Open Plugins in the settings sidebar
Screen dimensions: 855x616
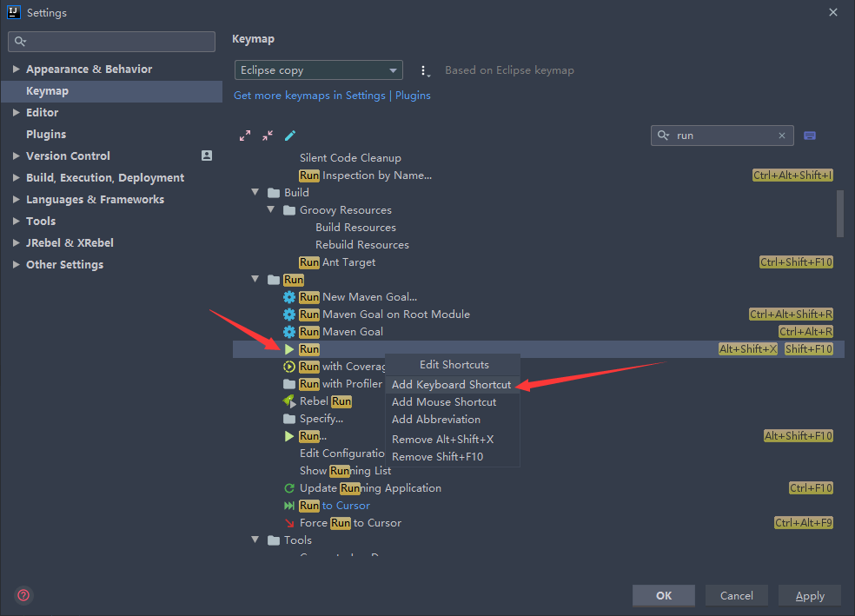pyautogui.click(x=46, y=135)
